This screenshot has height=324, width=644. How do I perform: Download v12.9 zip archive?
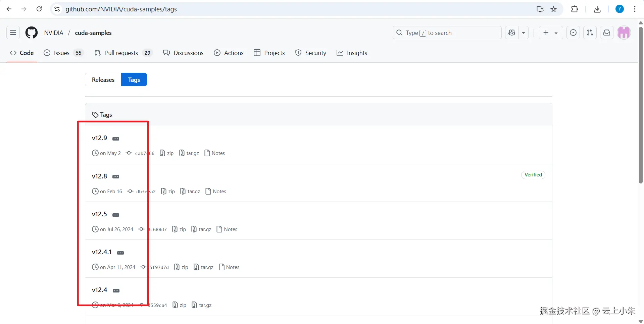coord(167,153)
